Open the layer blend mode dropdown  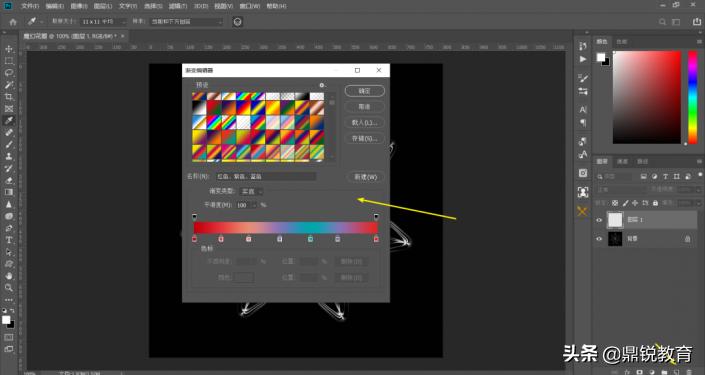pos(621,190)
